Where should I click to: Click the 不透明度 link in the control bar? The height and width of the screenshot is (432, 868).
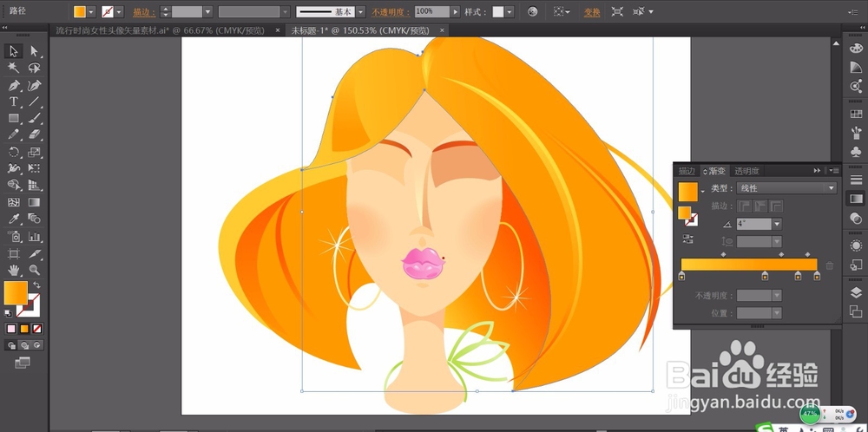(391, 12)
